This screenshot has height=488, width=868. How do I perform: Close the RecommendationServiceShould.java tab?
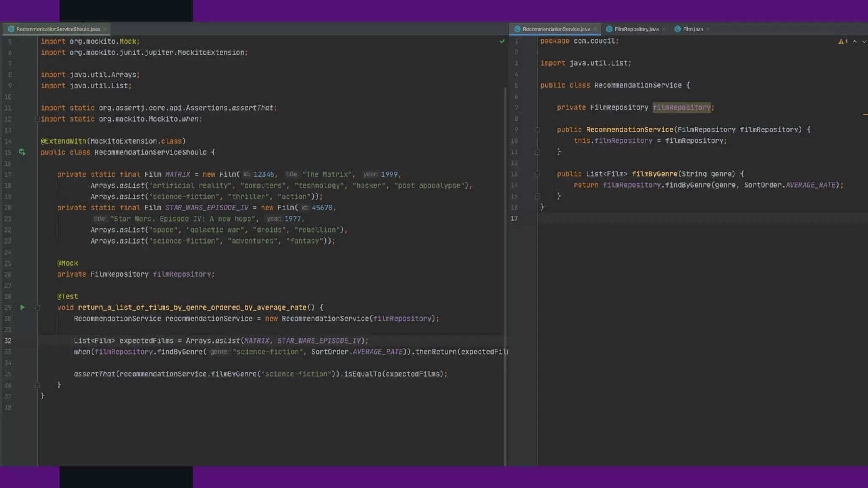point(105,29)
